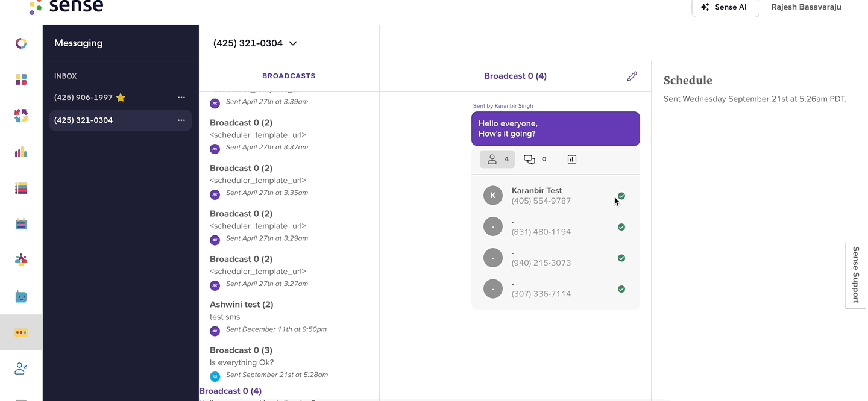Select the BROADCASTS tab header
This screenshot has height=401, width=868.
click(289, 76)
